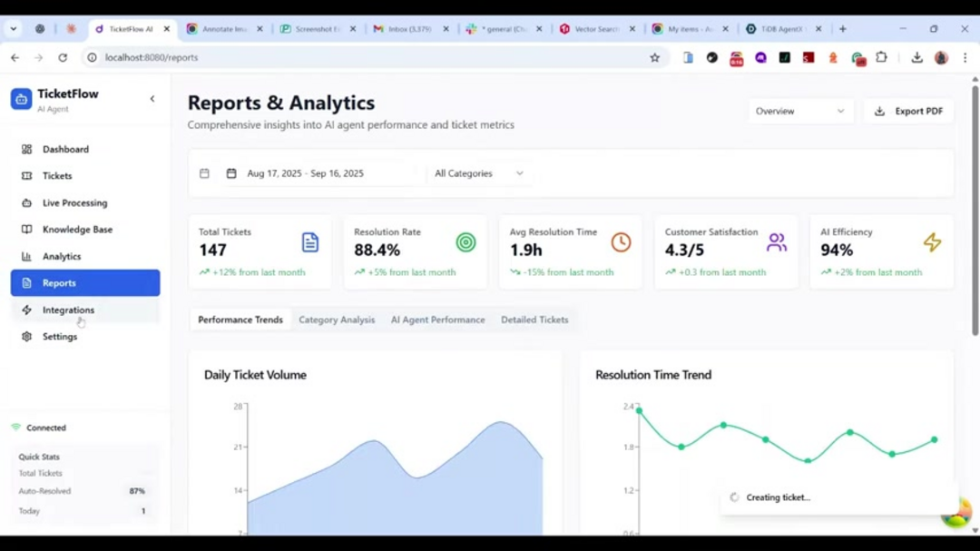Viewport: 980px width, 551px height.
Task: Select the Tickets icon in sidebar
Action: coord(28,175)
